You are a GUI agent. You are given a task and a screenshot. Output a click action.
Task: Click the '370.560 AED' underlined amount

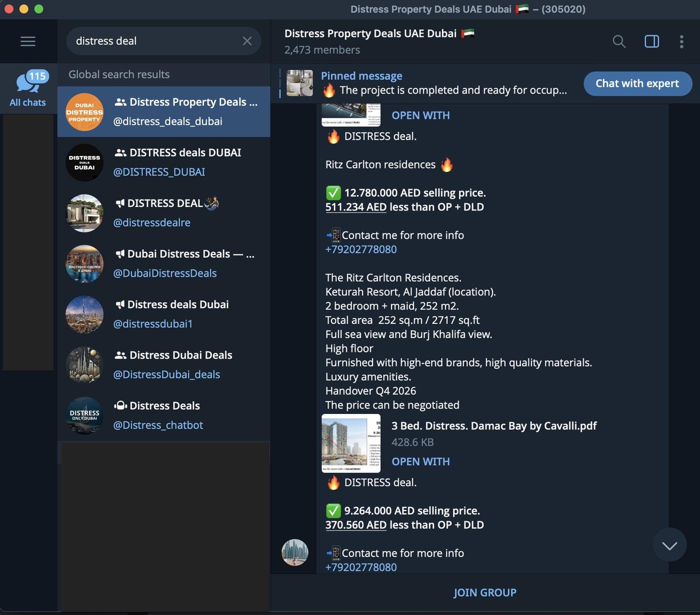356,525
